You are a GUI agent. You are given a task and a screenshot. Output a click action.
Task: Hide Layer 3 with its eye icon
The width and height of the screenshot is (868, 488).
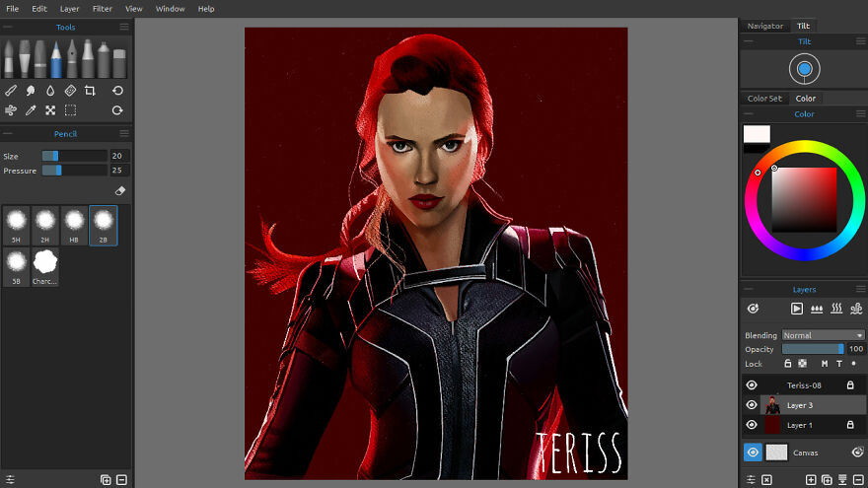coord(752,405)
